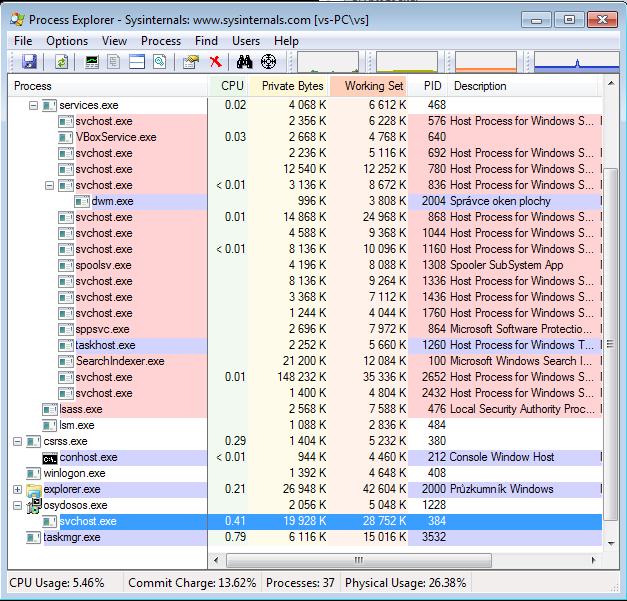The width and height of the screenshot is (627, 601).
Task: Select the dwm.exe process row
Action: [x=305, y=201]
